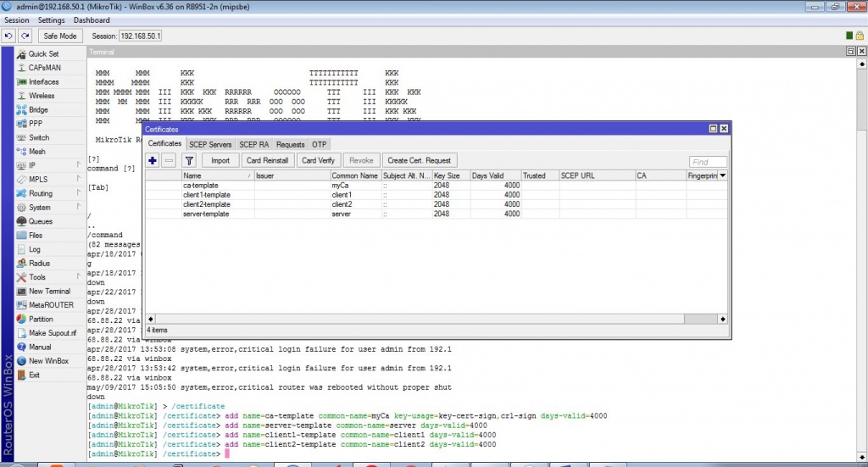Click the Session address field
Screen dimensions: 868x467
point(141,36)
